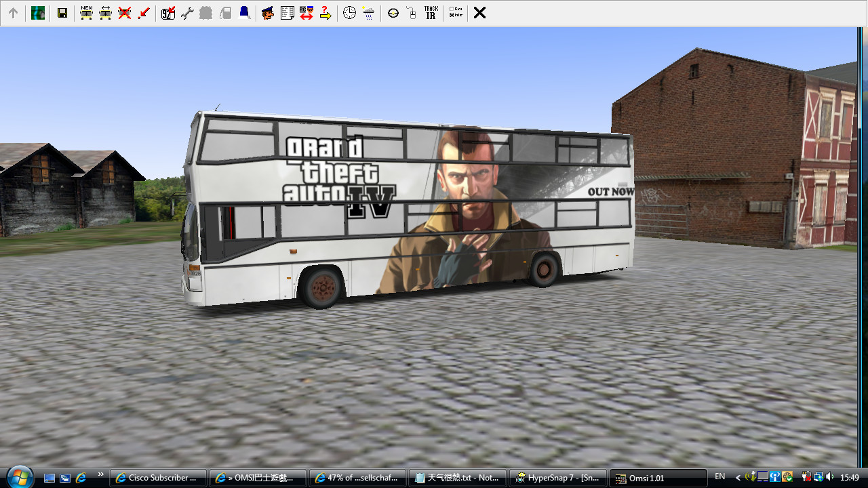Open the driver face icon
This screenshot has width=868, height=488.
268,13
